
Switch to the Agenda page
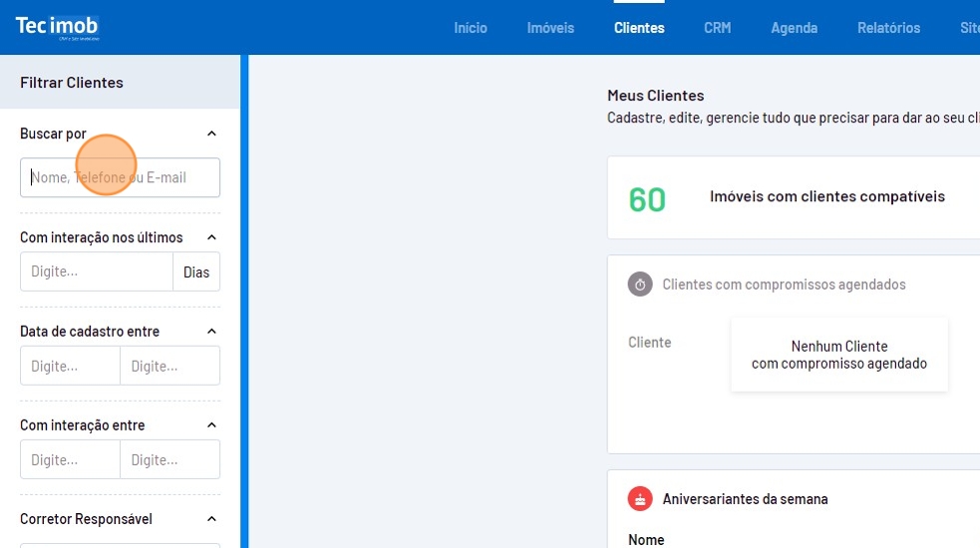[x=794, y=28]
